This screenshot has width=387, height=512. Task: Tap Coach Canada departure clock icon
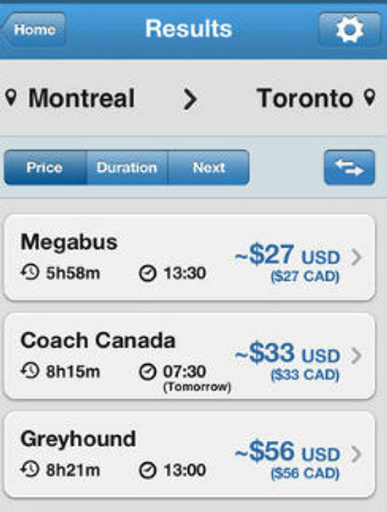click(148, 372)
